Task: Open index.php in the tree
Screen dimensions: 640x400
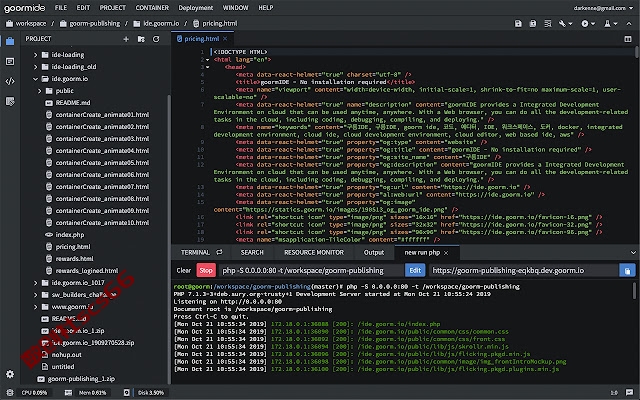Action: (x=69, y=235)
